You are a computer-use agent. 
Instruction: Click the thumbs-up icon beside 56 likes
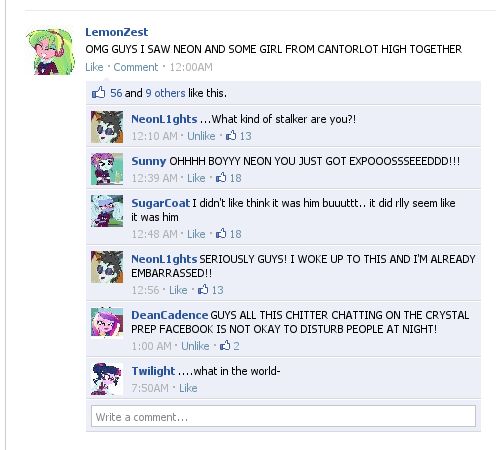point(98,92)
